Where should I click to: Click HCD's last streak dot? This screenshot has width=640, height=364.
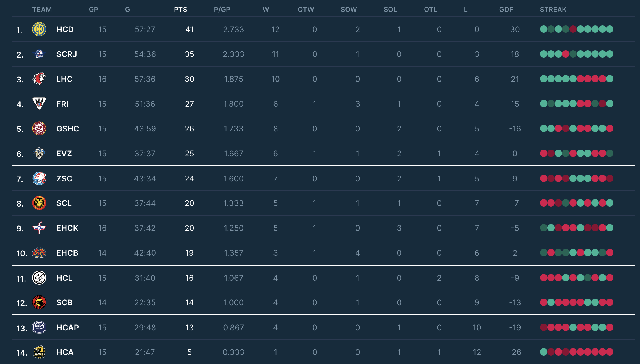610,29
